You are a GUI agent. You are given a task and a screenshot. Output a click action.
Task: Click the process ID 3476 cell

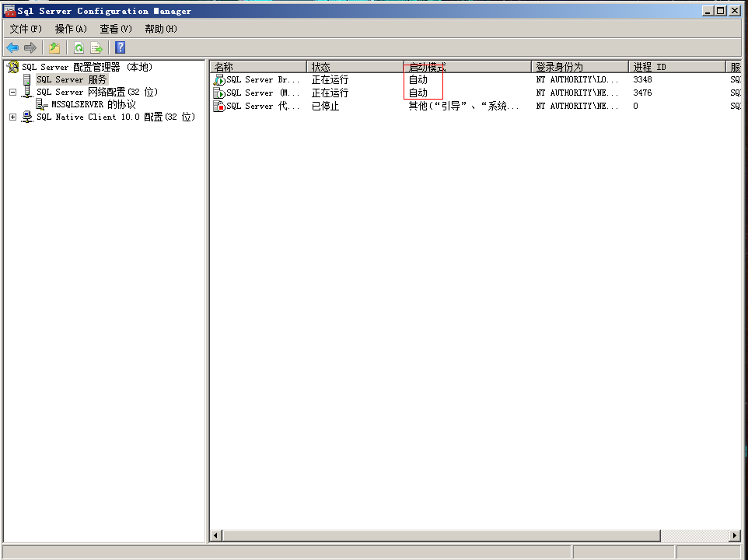[x=642, y=93]
